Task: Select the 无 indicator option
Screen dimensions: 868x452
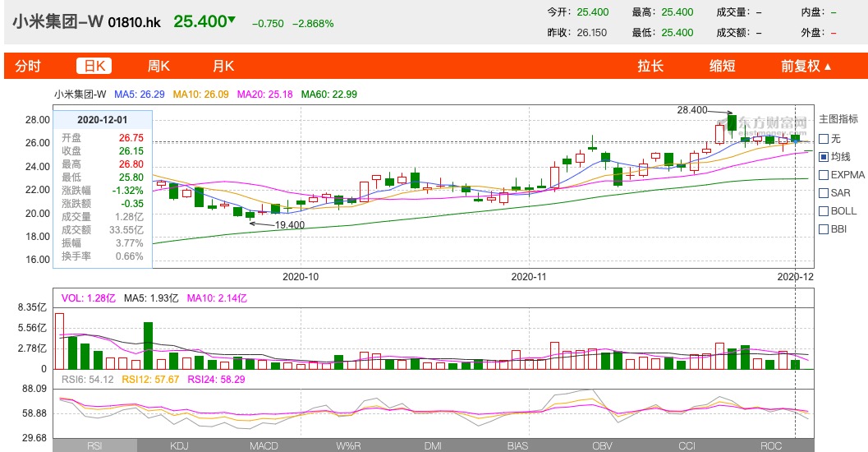Action: coord(824,139)
